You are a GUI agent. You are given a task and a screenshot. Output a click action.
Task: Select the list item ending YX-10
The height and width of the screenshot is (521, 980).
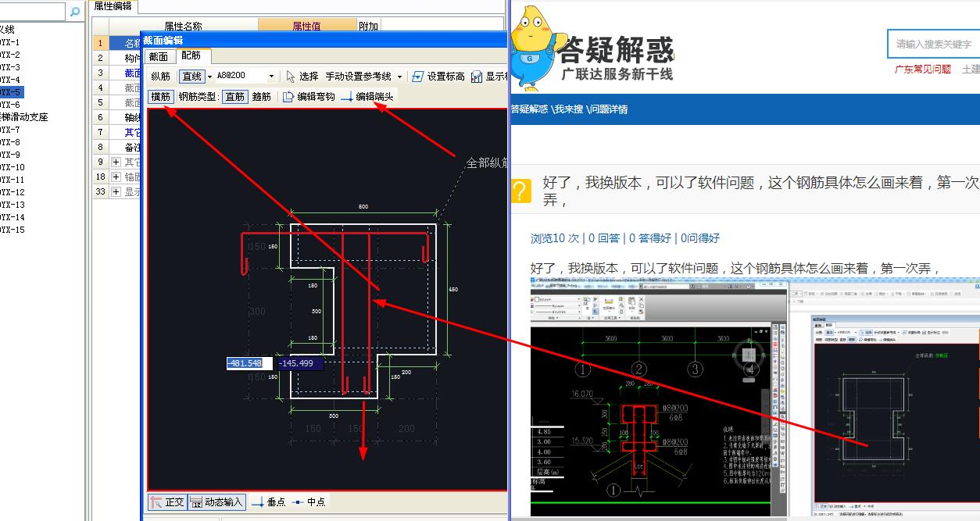pyautogui.click(x=13, y=167)
